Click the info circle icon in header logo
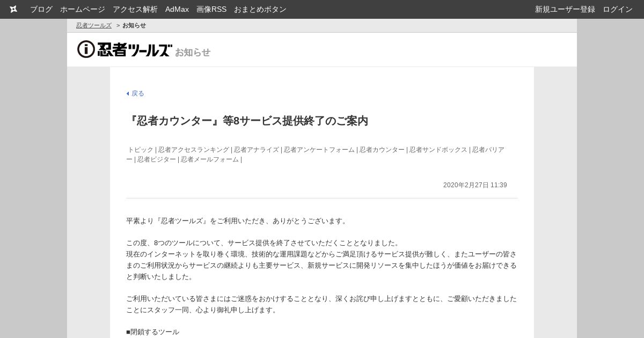Screen dimensions: 644x338 [86, 49]
